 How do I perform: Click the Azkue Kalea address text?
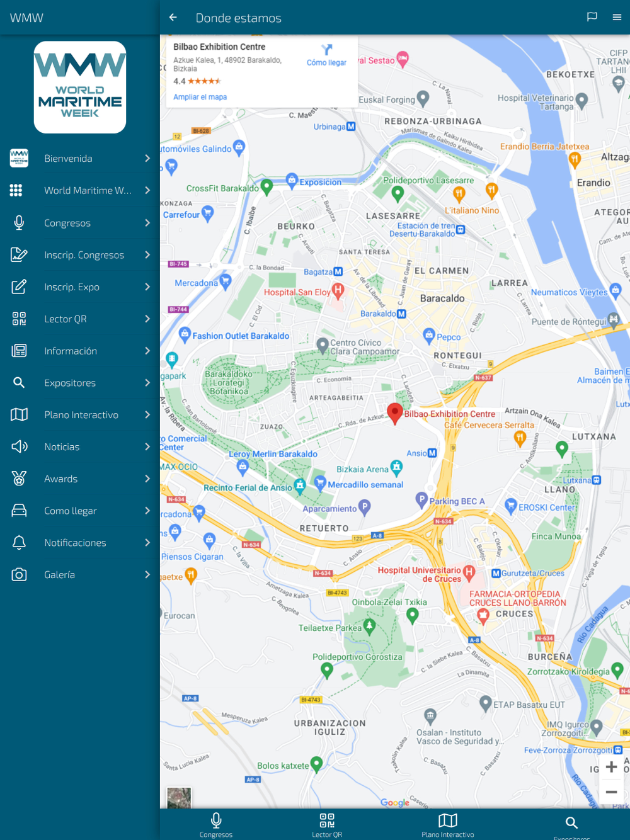pyautogui.click(x=227, y=64)
